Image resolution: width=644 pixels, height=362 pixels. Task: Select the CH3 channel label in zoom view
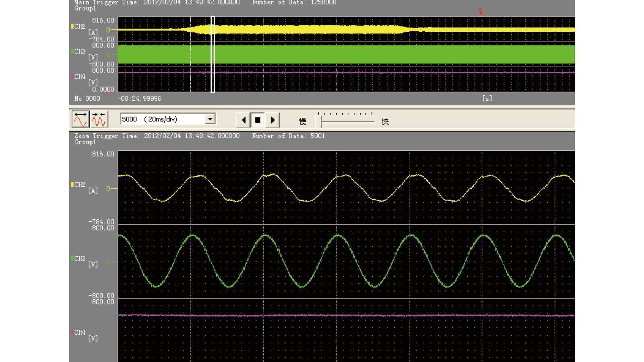[x=79, y=259]
